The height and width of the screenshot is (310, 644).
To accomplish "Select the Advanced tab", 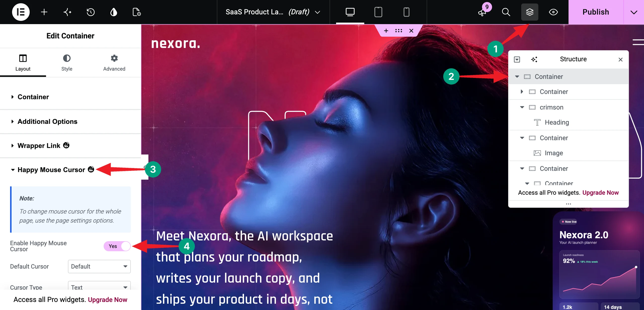I will tap(114, 63).
